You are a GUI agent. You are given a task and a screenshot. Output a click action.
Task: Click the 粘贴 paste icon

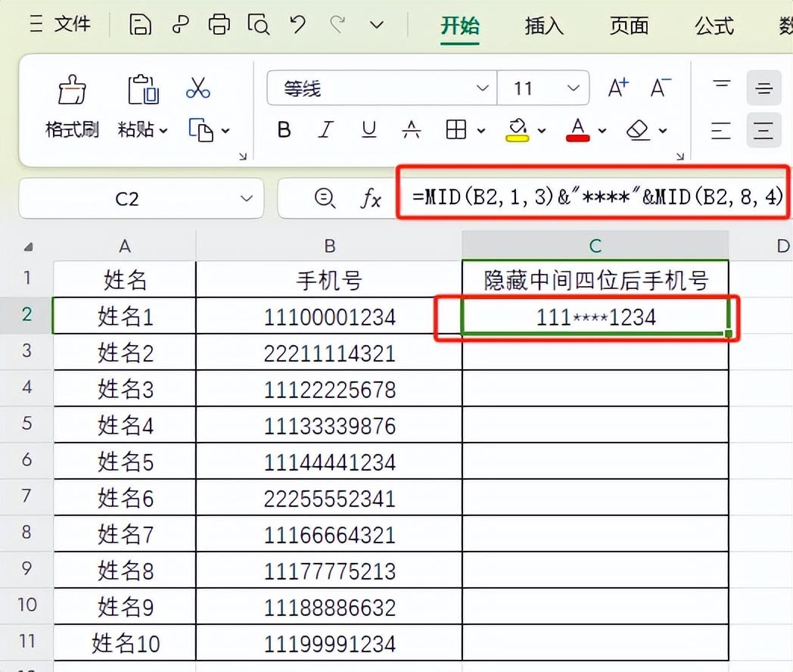[142, 89]
